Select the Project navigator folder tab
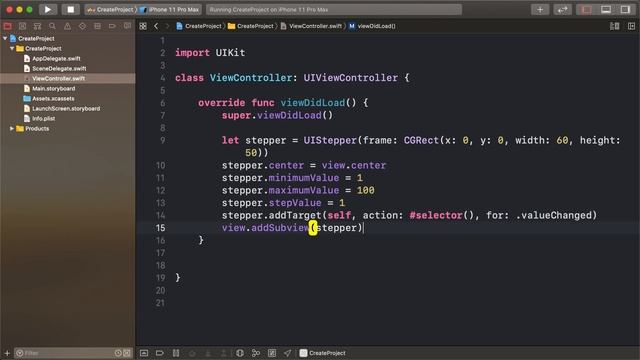The height and width of the screenshot is (360, 640). [x=7, y=26]
